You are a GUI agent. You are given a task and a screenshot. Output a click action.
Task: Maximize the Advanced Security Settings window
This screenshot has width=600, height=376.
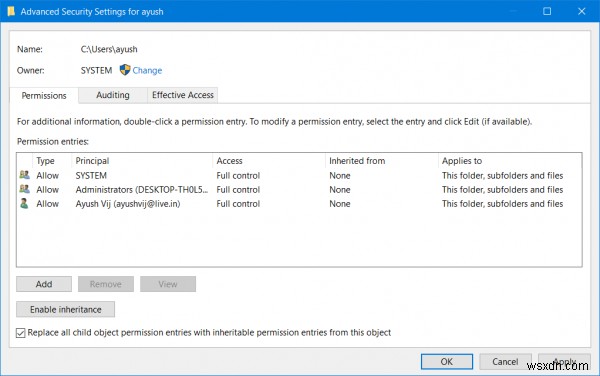click(x=547, y=11)
